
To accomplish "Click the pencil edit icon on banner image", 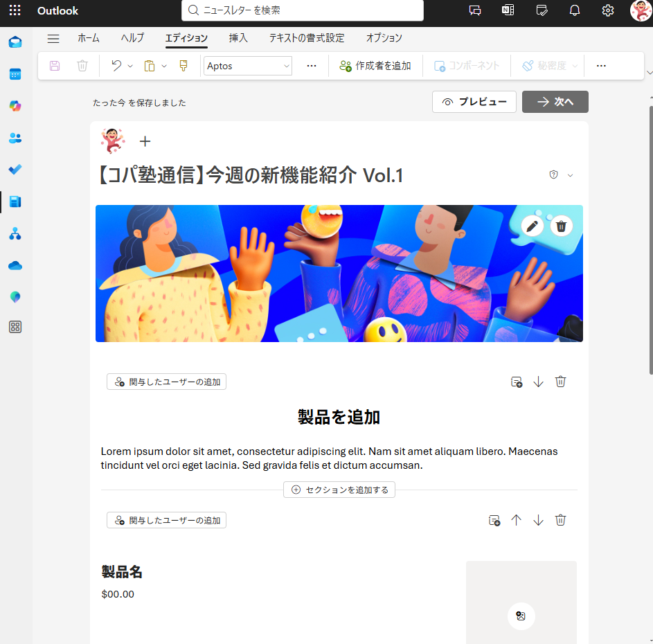I will pyautogui.click(x=532, y=226).
